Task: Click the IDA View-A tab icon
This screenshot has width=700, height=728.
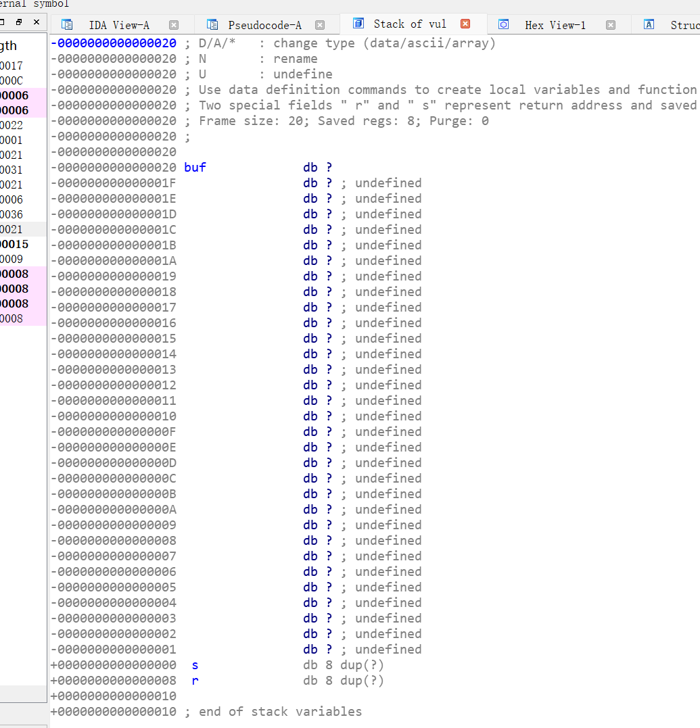Action: point(67,25)
